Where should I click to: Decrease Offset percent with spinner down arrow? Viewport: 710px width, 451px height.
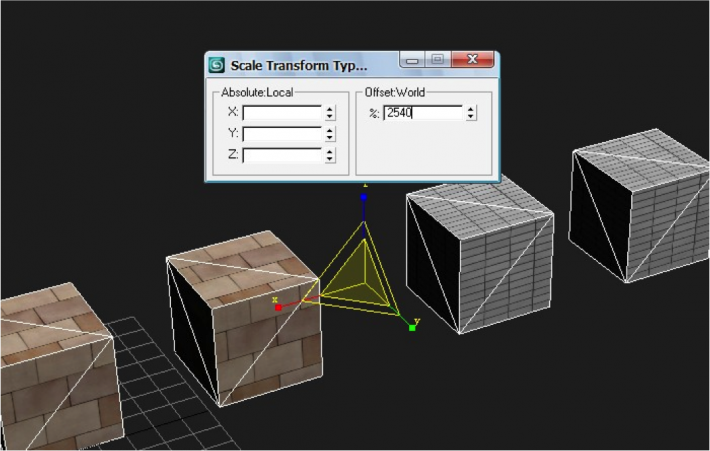471,116
